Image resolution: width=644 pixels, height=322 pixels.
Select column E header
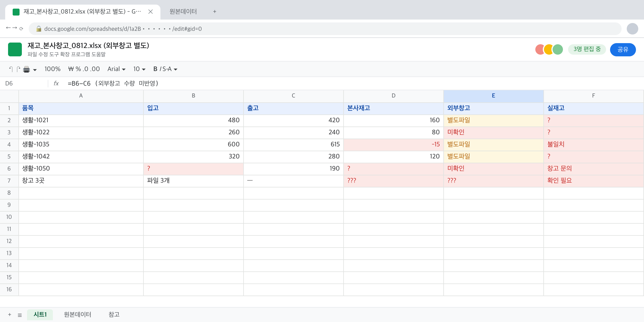point(493,96)
